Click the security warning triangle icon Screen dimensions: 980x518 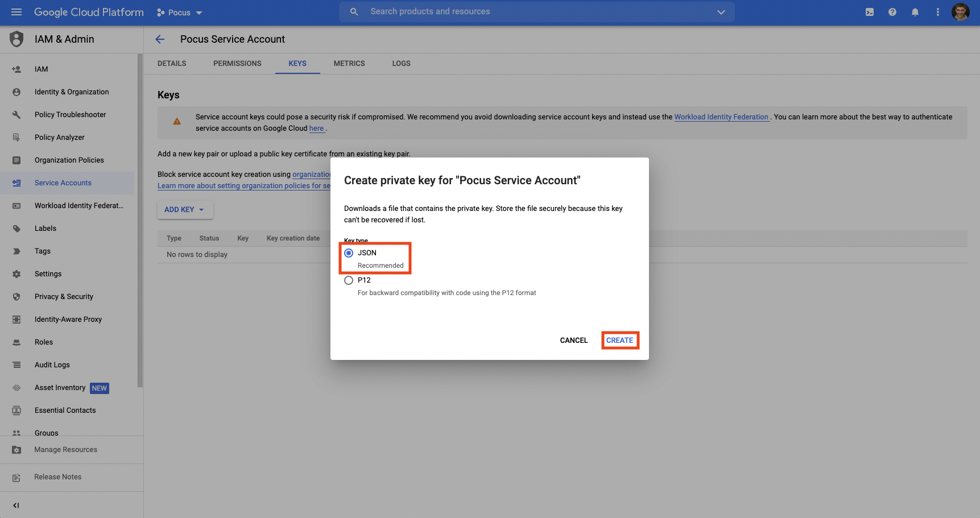point(177,121)
